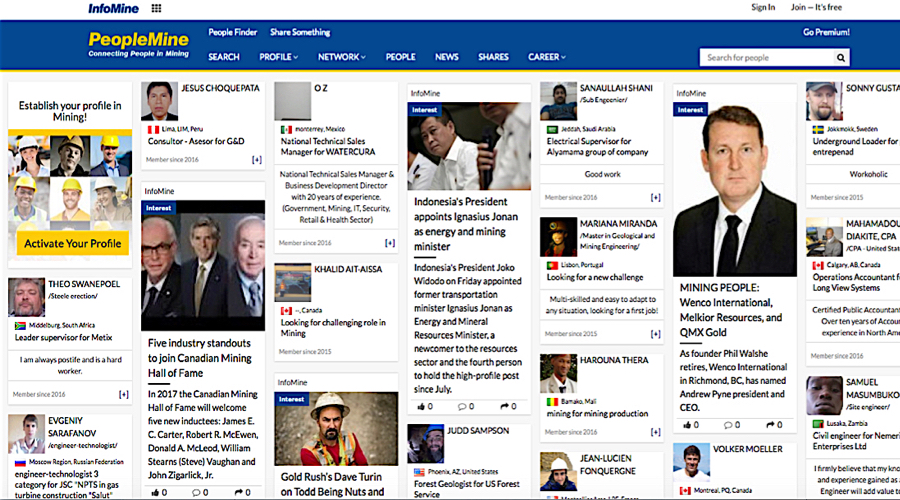Screen dimensions: 900x500
Task: Click the search magnifier button
Action: 841,58
